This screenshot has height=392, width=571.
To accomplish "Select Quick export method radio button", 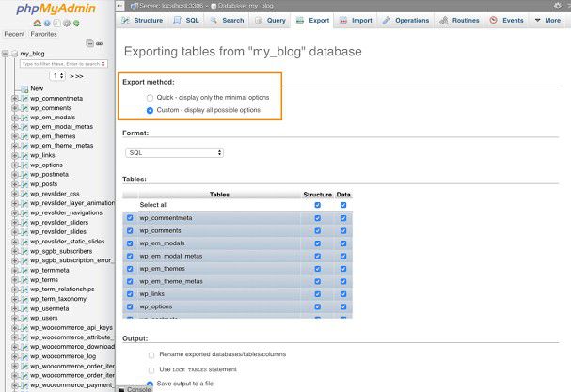I will pyautogui.click(x=150, y=98).
